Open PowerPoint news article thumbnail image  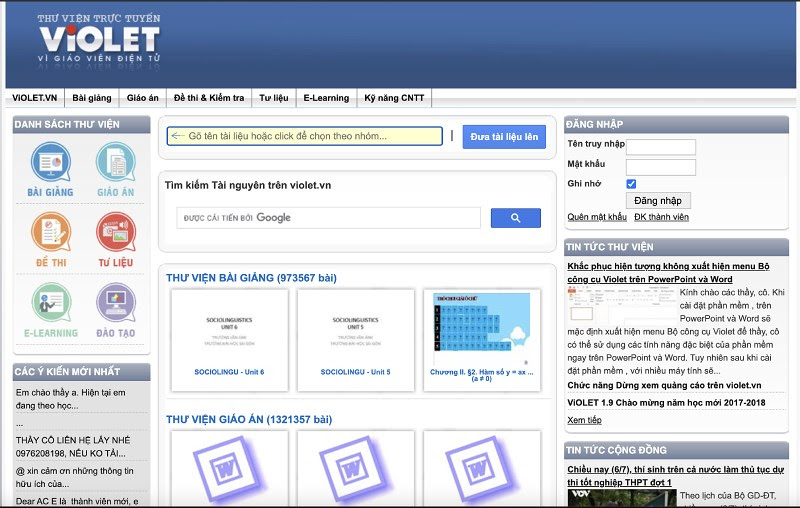pos(621,303)
